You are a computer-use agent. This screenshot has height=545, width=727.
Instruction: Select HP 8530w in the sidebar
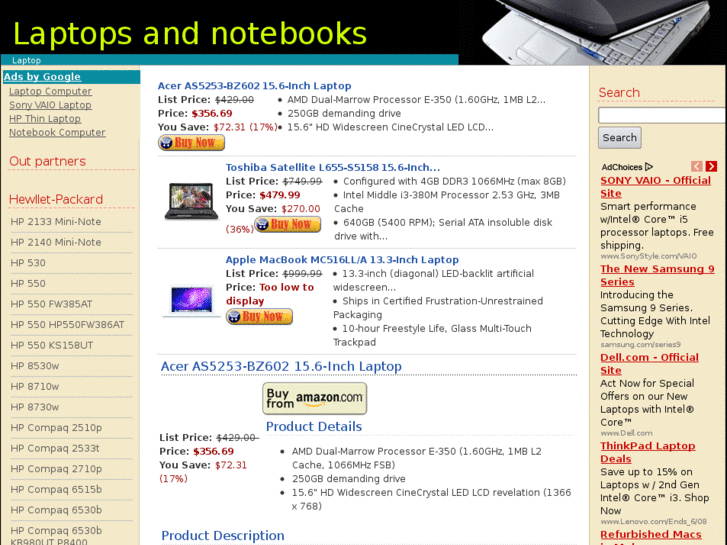pyautogui.click(x=35, y=366)
